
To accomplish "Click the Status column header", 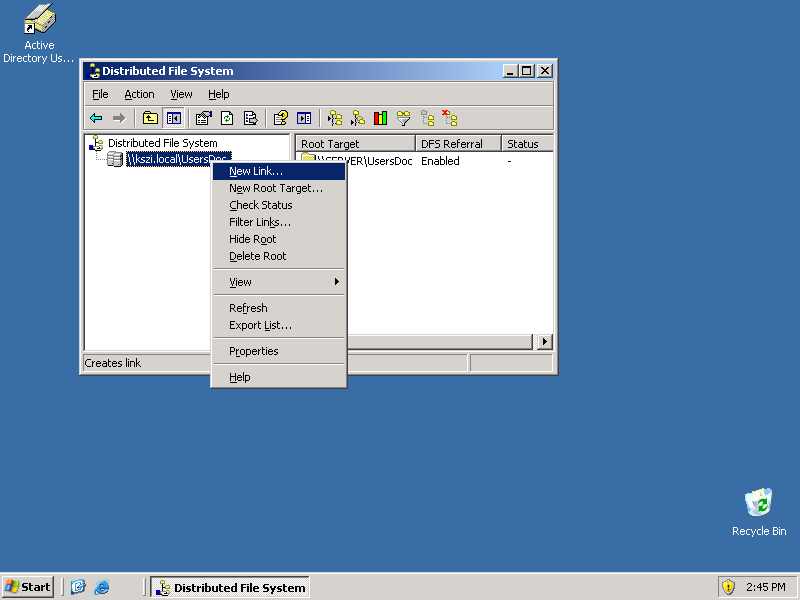I will coord(528,144).
